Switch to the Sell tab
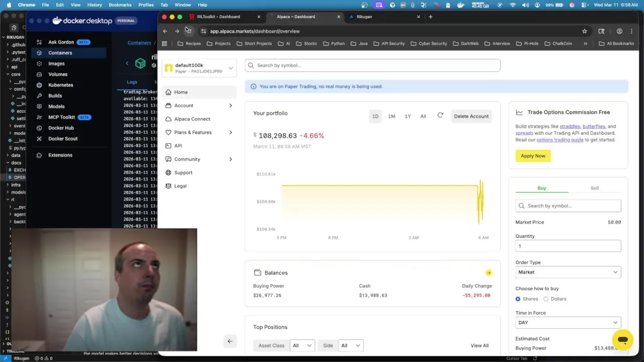 point(595,188)
